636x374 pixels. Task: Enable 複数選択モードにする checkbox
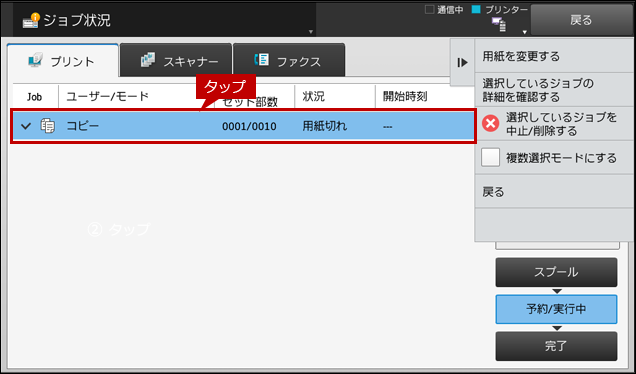click(x=490, y=157)
